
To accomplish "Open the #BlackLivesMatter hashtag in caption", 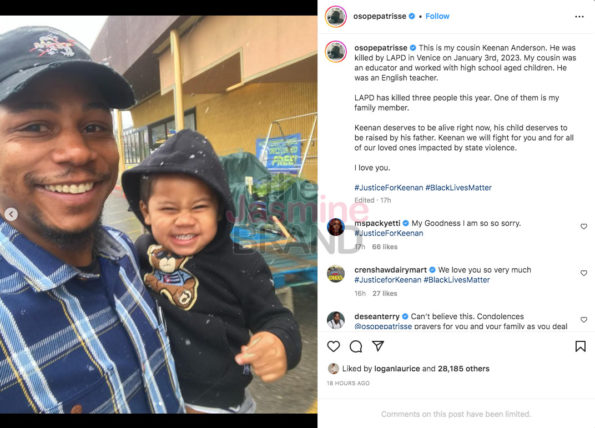I will pyautogui.click(x=458, y=187).
